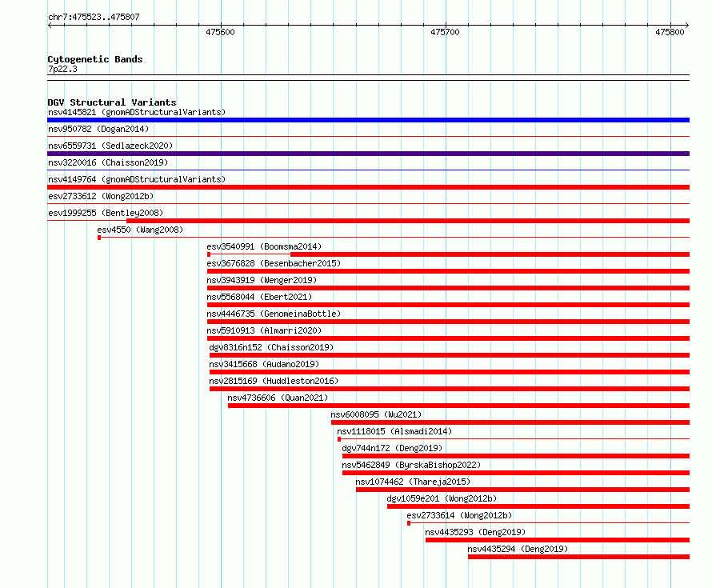Viewport: 712px width, 588px height.
Task: Click nsv6008095 (Wu2021) label
Action: [x=377, y=414]
